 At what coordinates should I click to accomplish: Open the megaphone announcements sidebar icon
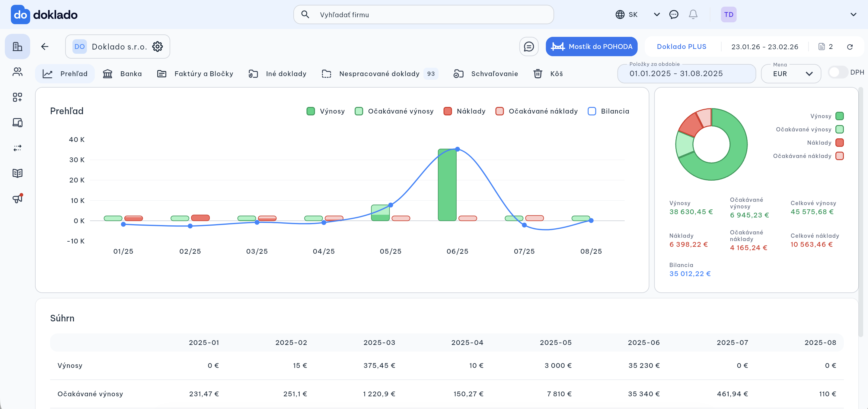[x=18, y=198]
